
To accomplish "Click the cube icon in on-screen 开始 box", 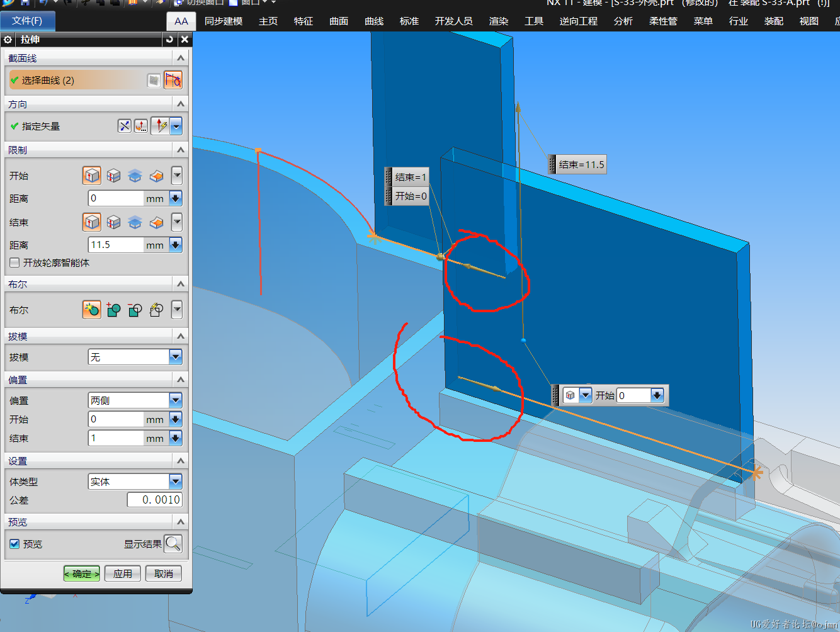I will [570, 395].
